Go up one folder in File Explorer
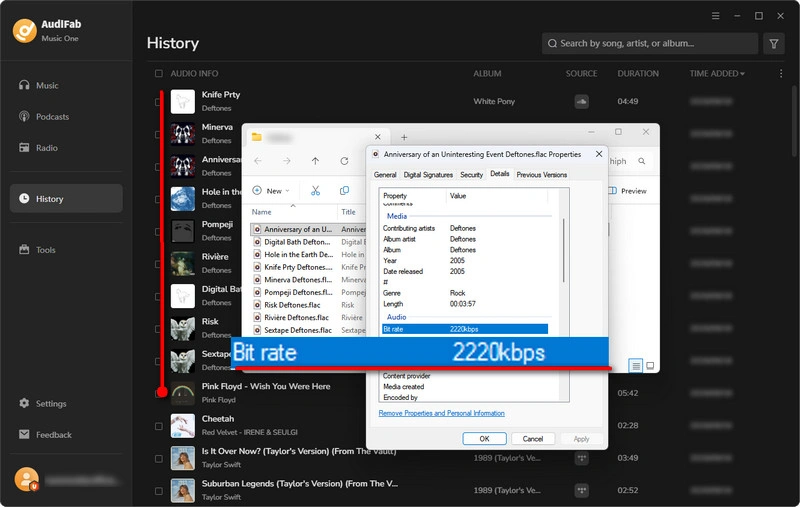The width and height of the screenshot is (800, 507). (x=315, y=161)
